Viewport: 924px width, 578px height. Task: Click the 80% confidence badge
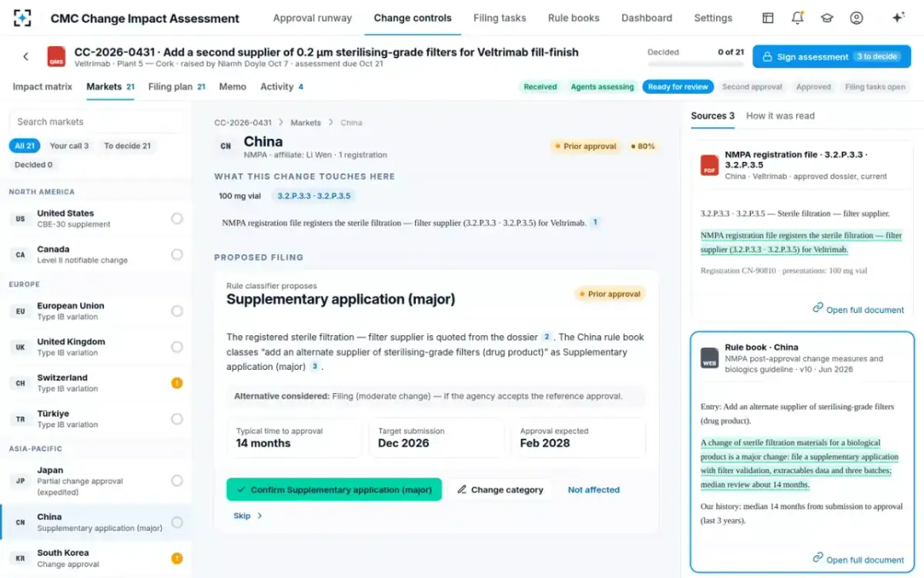(643, 146)
